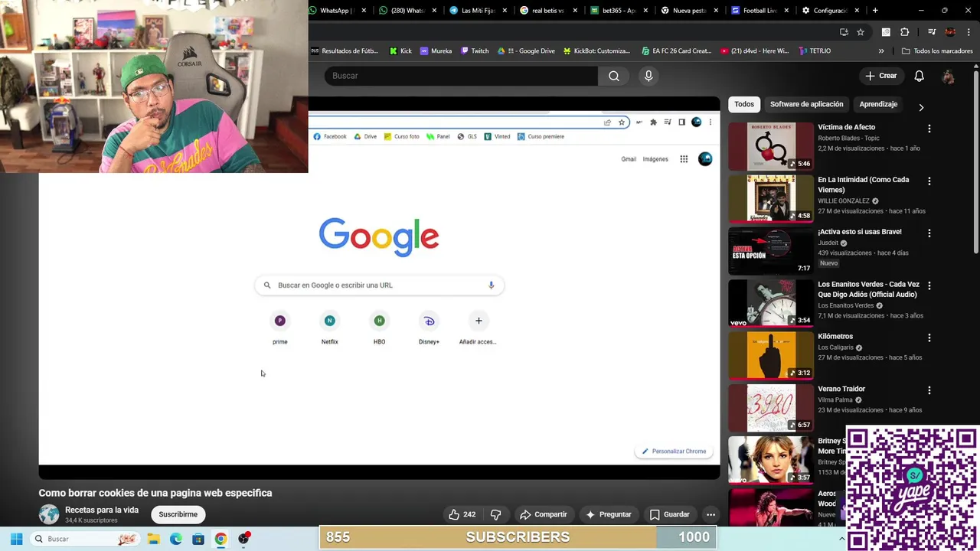The image size is (980, 551).
Task: Open options for ¡Activa esto si usas Brave! video
Action: click(x=929, y=233)
